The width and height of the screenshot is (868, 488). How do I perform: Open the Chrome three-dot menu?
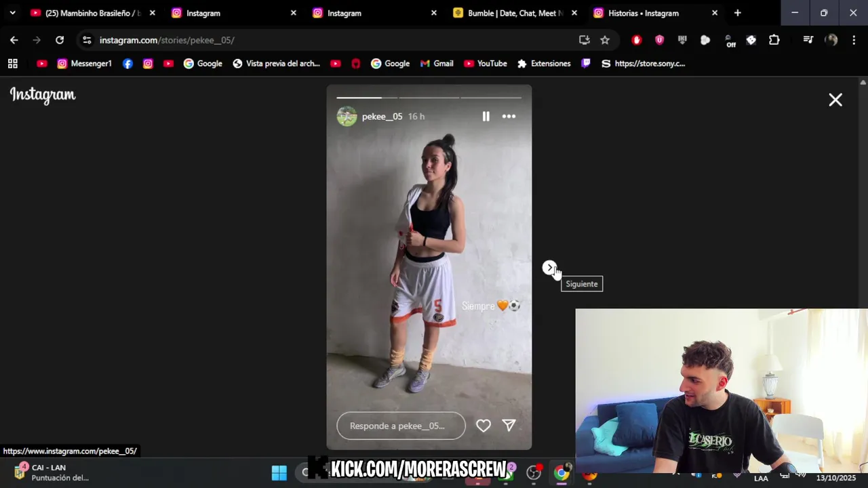[x=854, y=40]
